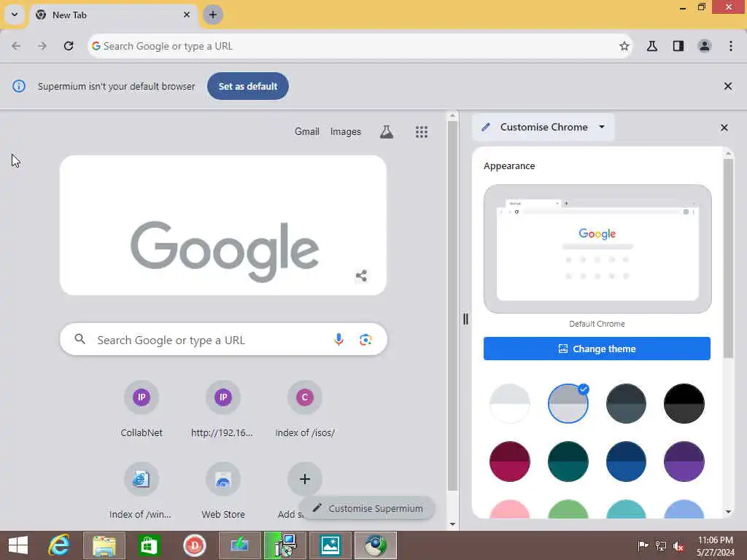
Task: Select the navy blue color swatch
Action: coord(626,462)
